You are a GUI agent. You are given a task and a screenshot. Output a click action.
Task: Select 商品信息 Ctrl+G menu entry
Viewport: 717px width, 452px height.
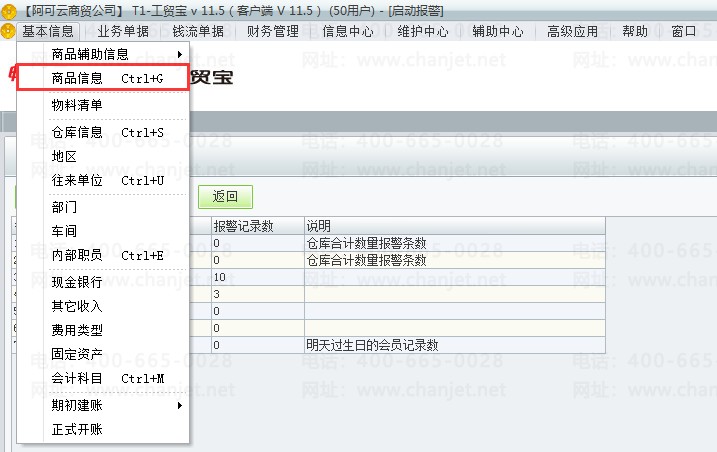click(x=103, y=78)
